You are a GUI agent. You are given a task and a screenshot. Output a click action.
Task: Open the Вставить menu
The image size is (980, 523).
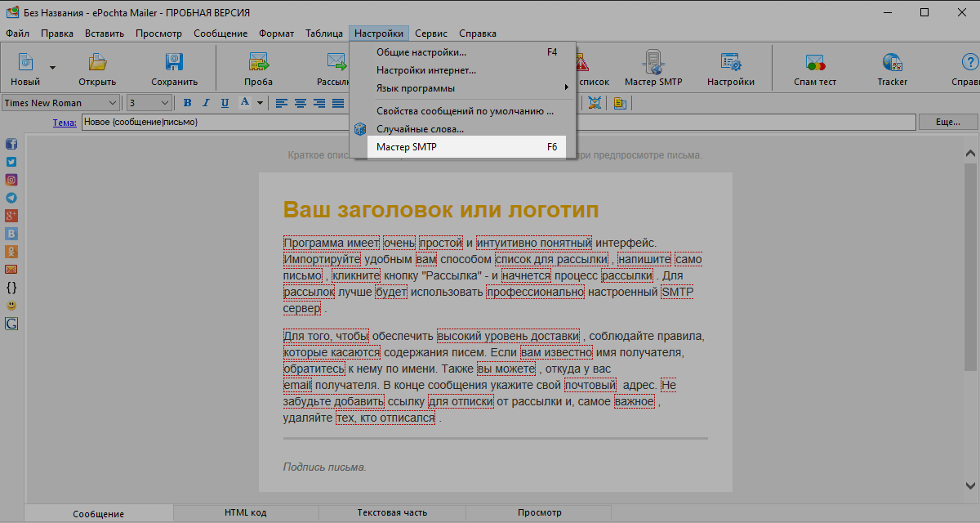[105, 34]
